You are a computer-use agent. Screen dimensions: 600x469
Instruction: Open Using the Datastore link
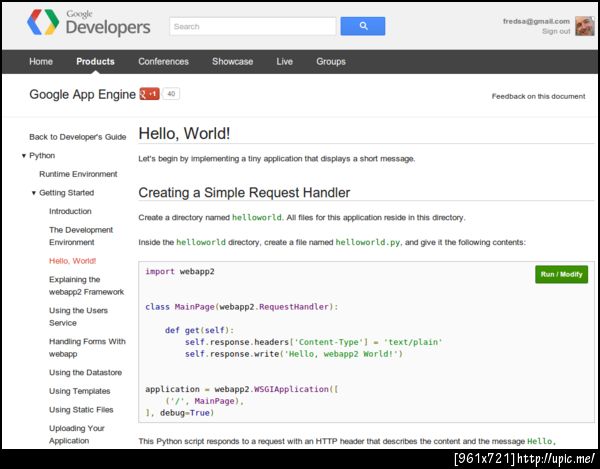(85, 373)
